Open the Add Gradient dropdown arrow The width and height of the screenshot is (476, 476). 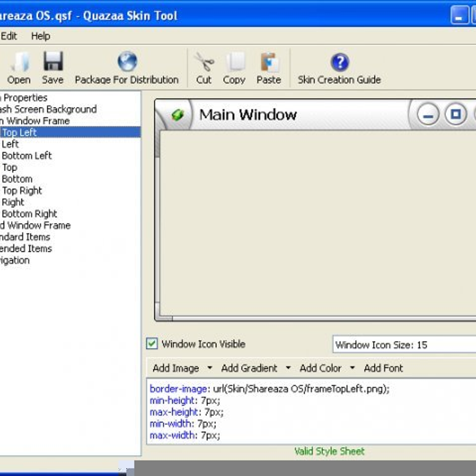coord(288,368)
